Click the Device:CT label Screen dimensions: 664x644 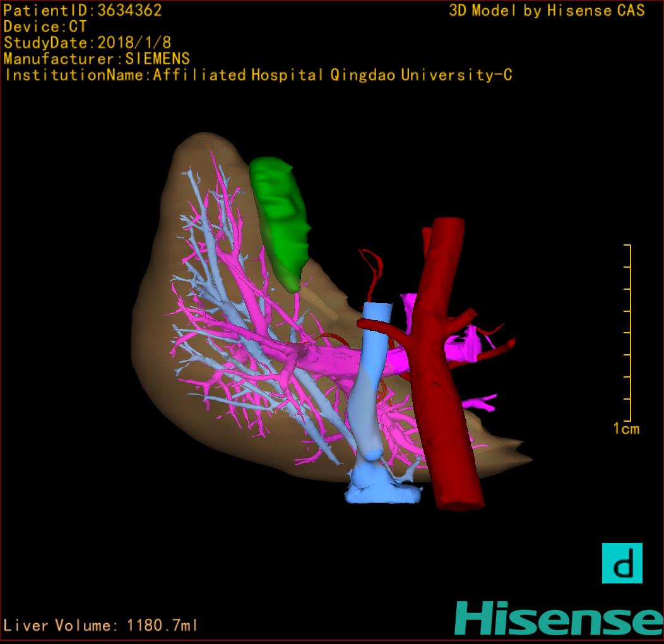pyautogui.click(x=45, y=27)
